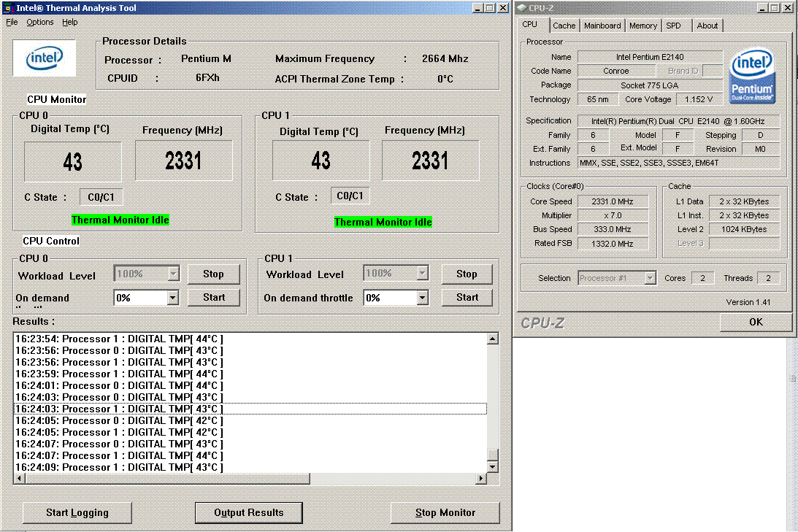Click the Technology value 65 nm
The image size is (798, 532).
[598, 99]
